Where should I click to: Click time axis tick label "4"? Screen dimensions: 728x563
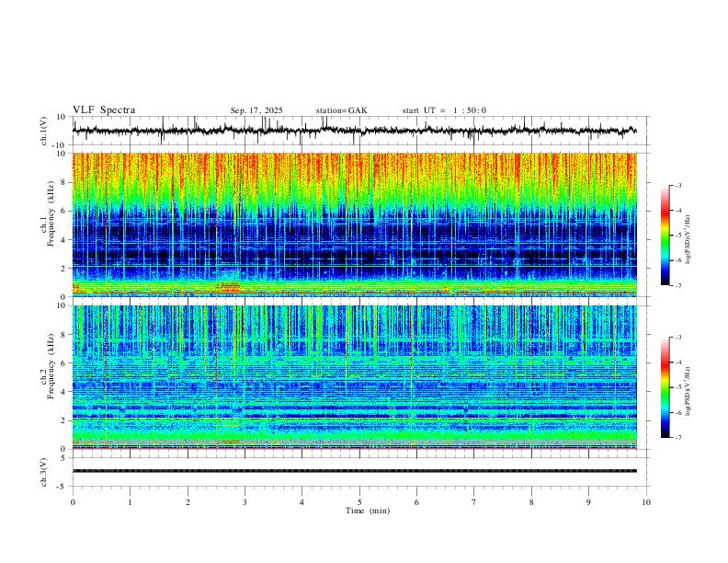tap(301, 502)
